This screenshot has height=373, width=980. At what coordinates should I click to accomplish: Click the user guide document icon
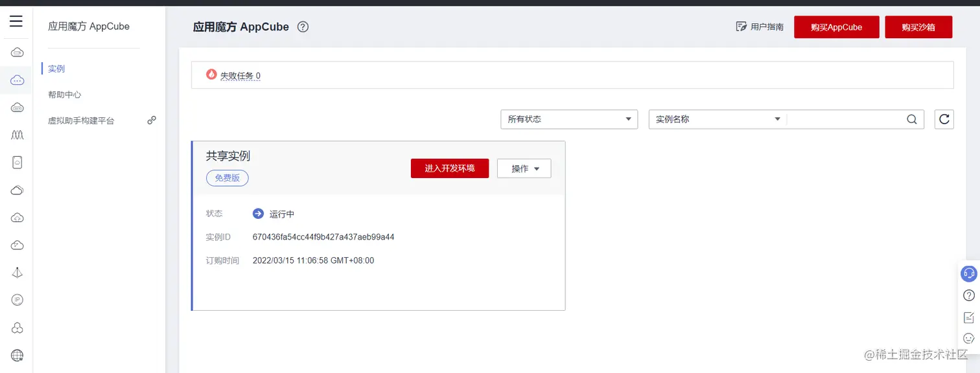coord(741,27)
